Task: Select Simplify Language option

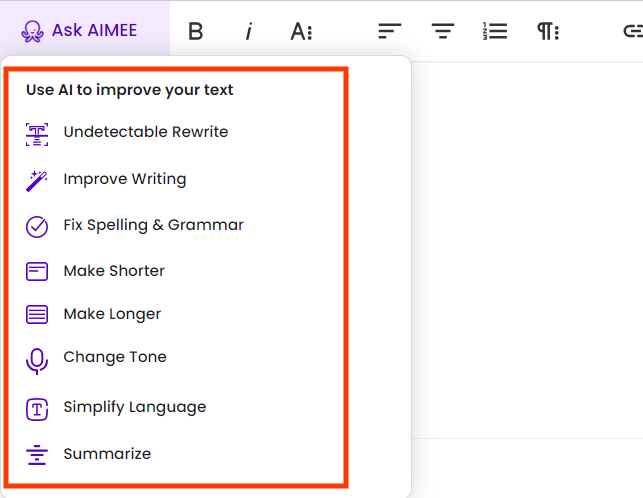Action: (x=134, y=407)
